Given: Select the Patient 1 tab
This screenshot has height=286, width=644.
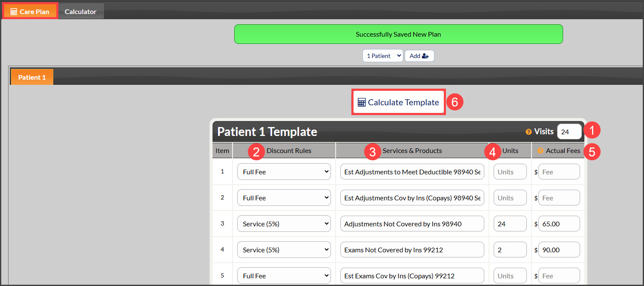Looking at the screenshot, I should coord(32,77).
